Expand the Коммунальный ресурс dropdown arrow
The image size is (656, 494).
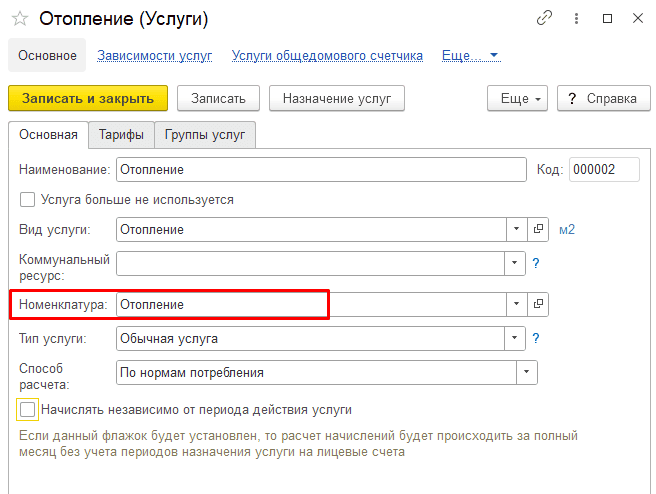point(515,263)
